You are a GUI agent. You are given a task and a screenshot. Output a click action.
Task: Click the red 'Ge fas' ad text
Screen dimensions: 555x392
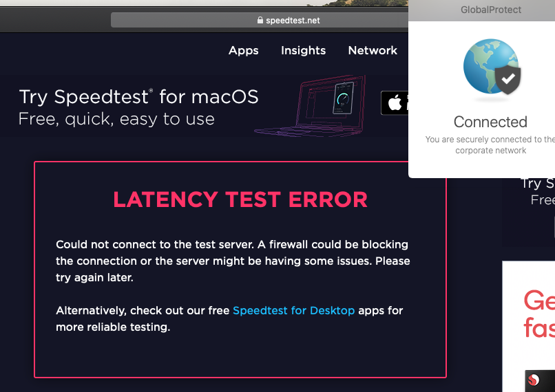point(538,314)
